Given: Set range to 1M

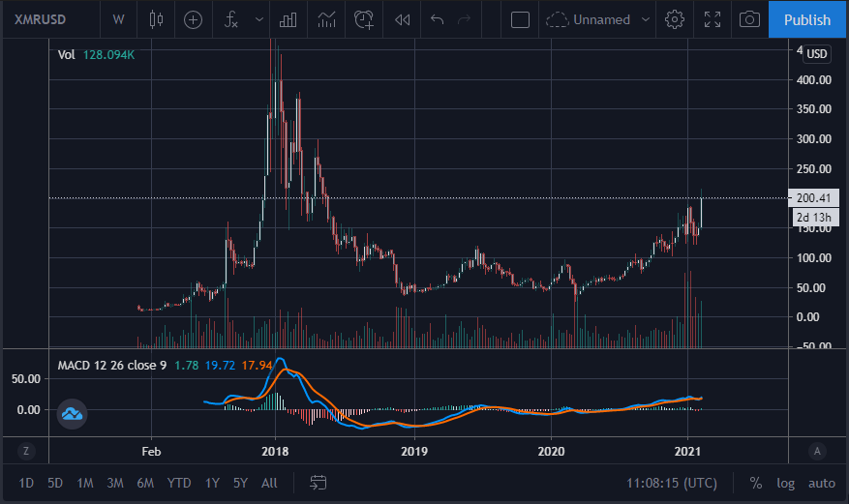Looking at the screenshot, I should pos(85,483).
